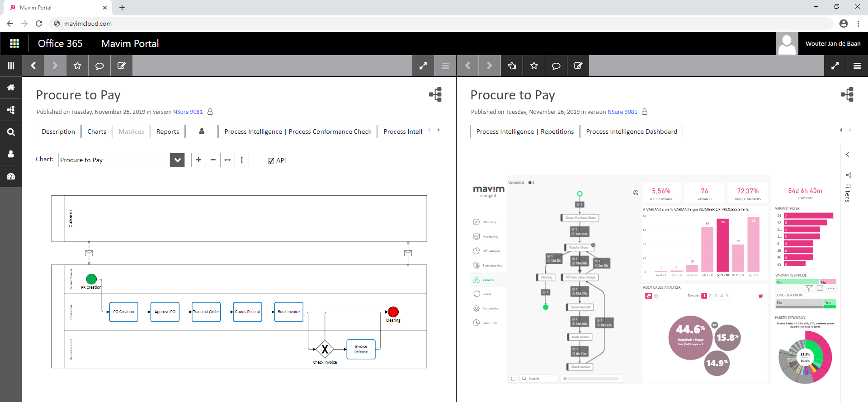Zoom in on the chart with plus button

click(198, 160)
